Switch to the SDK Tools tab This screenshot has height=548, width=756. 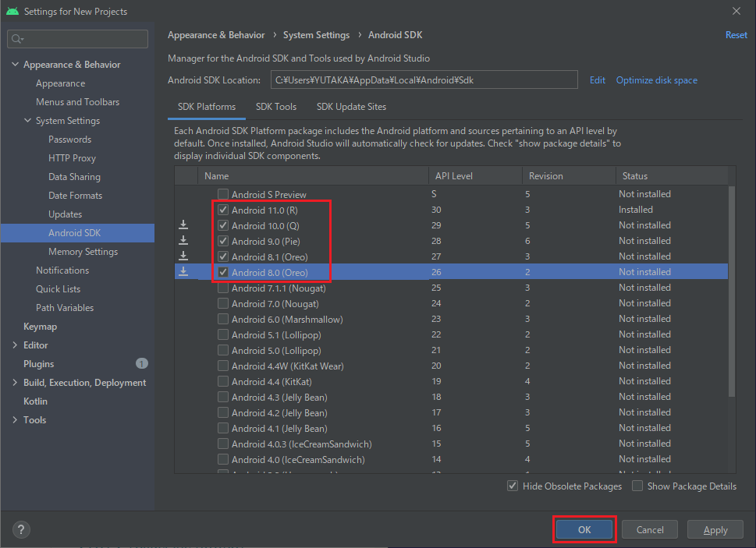pos(275,107)
